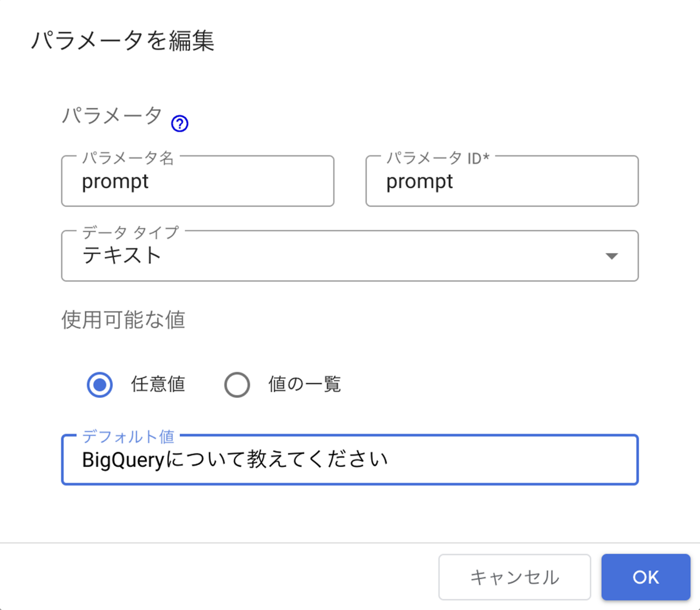This screenshot has height=610, width=700.
Task: Click the 任意値 option label text
Action: click(158, 384)
